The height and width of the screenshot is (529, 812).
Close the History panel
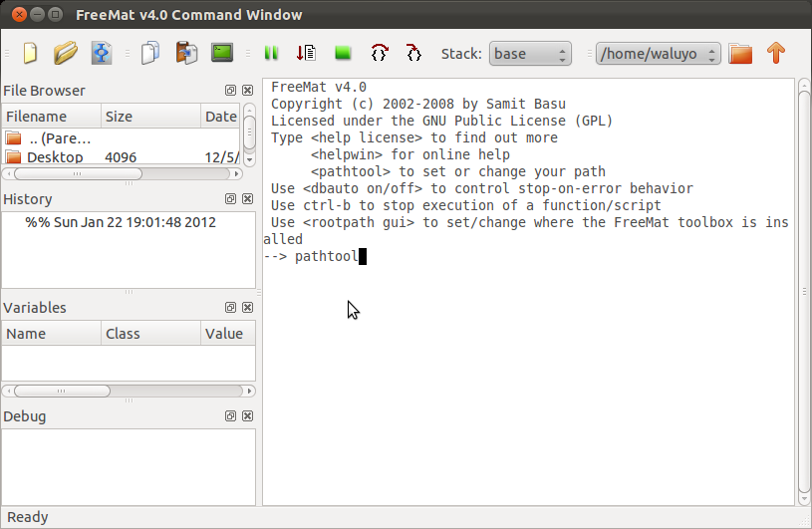247,199
